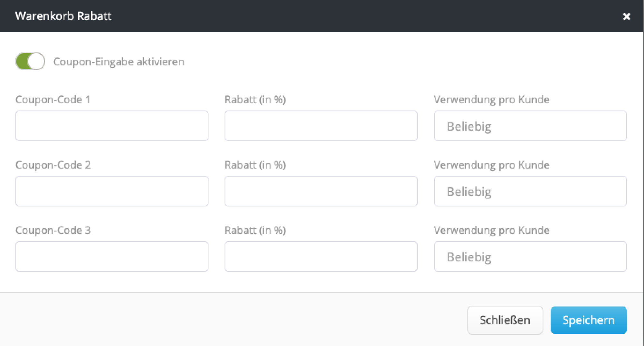644x346 pixels.
Task: Click the Verwendung pro Kunde label for coupon 3
Action: [x=492, y=230]
